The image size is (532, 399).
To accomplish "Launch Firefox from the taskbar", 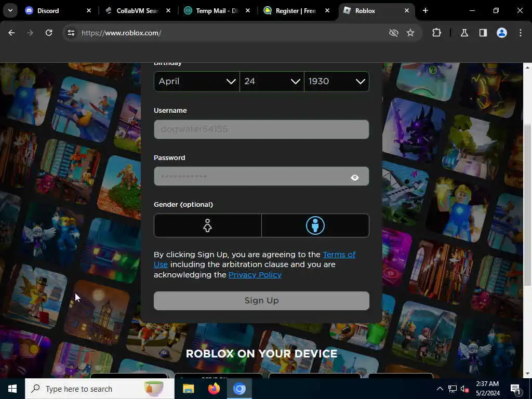I will click(214, 389).
